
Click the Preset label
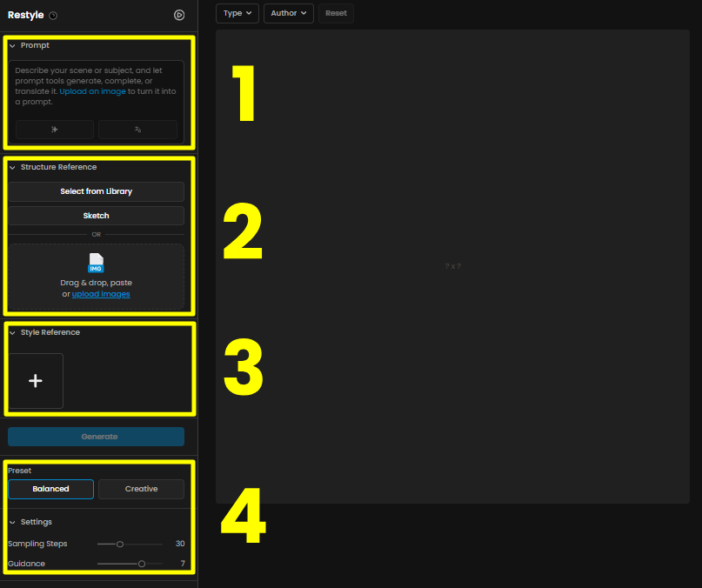20,471
